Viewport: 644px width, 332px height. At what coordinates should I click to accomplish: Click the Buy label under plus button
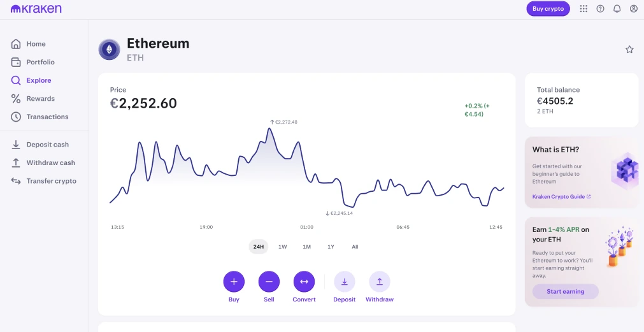[x=234, y=300]
